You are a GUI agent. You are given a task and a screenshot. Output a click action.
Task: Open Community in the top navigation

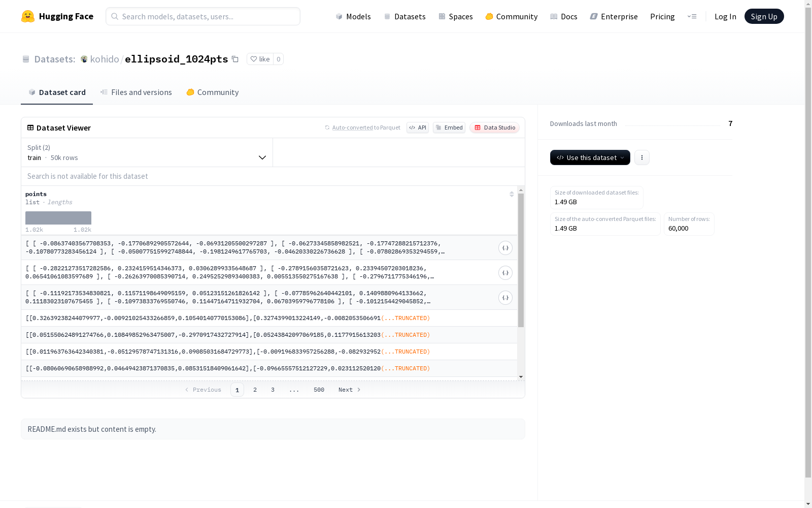pyautogui.click(x=511, y=16)
